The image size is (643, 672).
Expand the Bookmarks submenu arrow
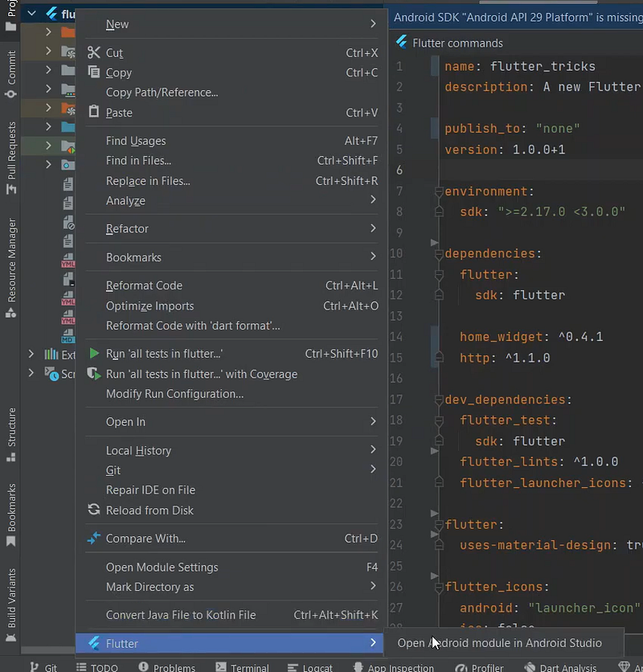click(373, 256)
